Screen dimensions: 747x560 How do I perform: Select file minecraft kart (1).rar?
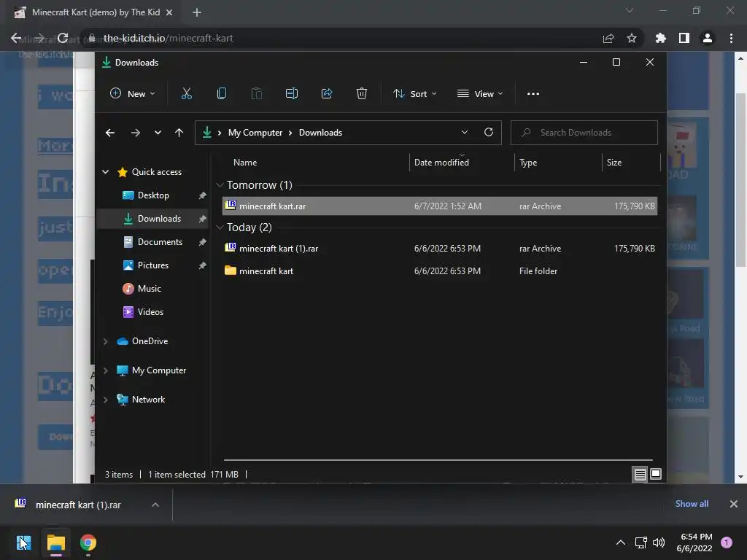tap(440, 249)
